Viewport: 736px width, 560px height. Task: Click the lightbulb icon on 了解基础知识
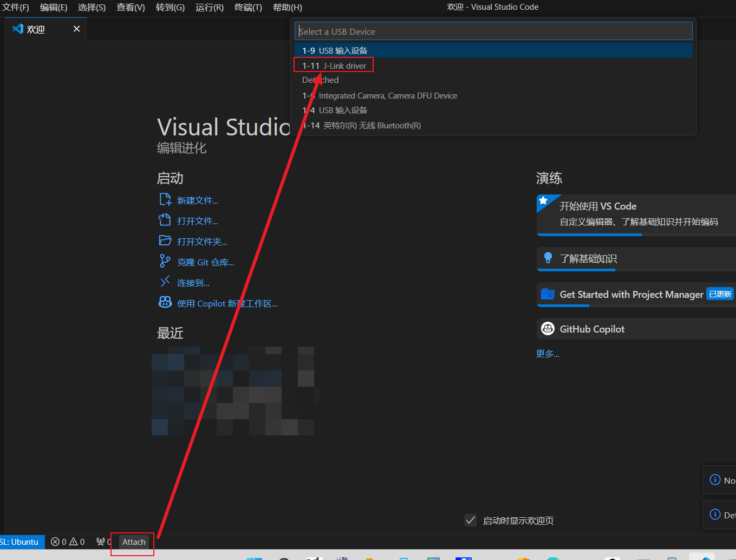tap(548, 258)
